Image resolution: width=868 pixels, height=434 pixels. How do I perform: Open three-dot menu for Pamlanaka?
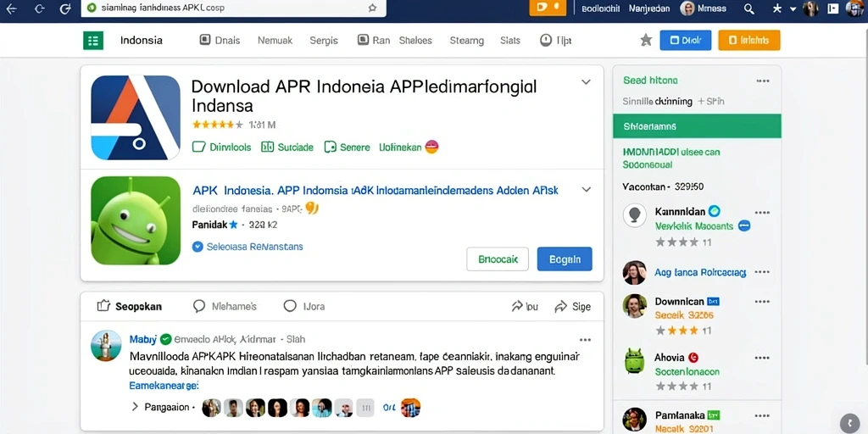(762, 415)
